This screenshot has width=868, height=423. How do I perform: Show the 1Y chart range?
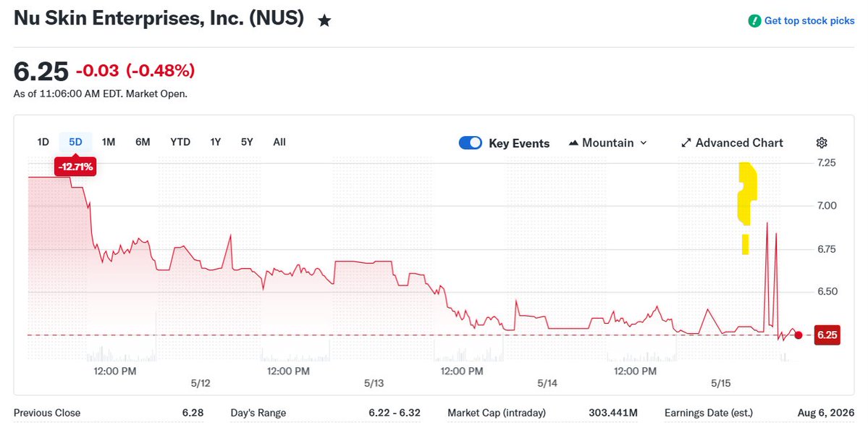[215, 142]
